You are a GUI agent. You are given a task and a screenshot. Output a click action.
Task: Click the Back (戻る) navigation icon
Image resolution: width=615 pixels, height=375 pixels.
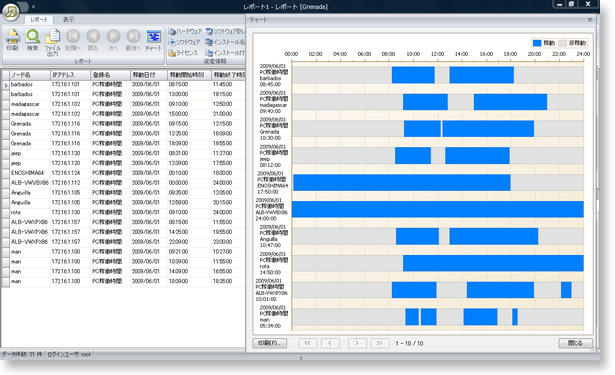click(x=93, y=40)
